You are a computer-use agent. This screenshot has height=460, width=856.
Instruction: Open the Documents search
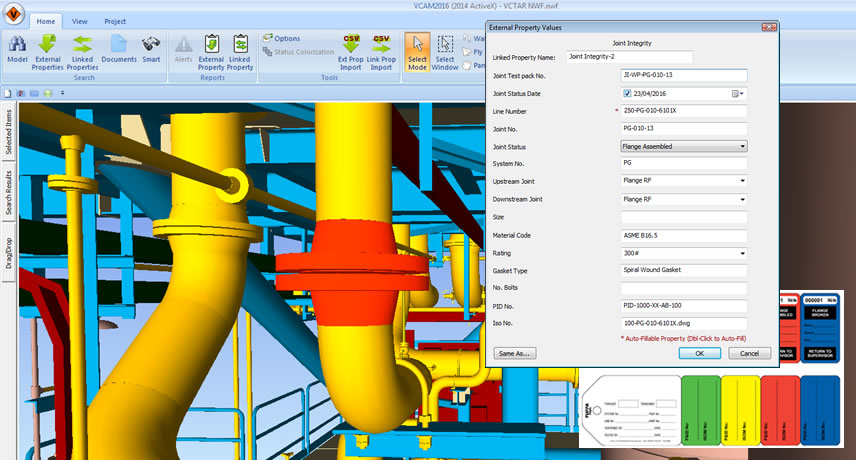(119, 48)
